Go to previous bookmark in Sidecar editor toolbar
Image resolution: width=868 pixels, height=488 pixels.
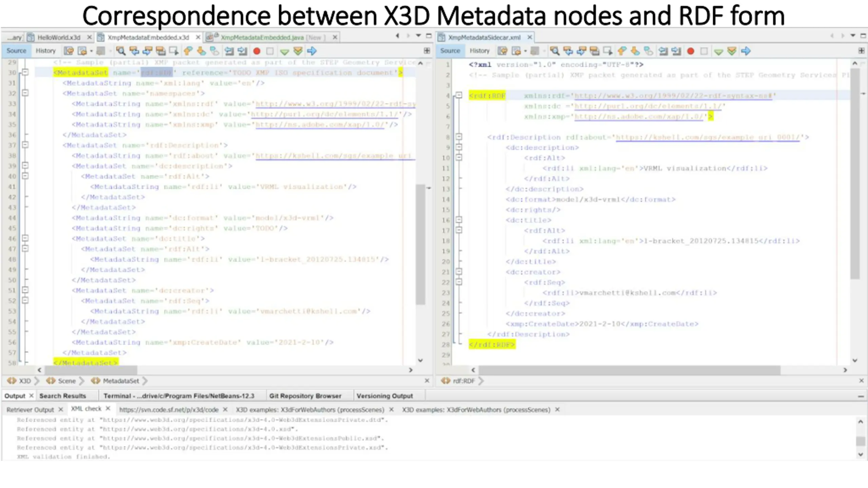(622, 51)
